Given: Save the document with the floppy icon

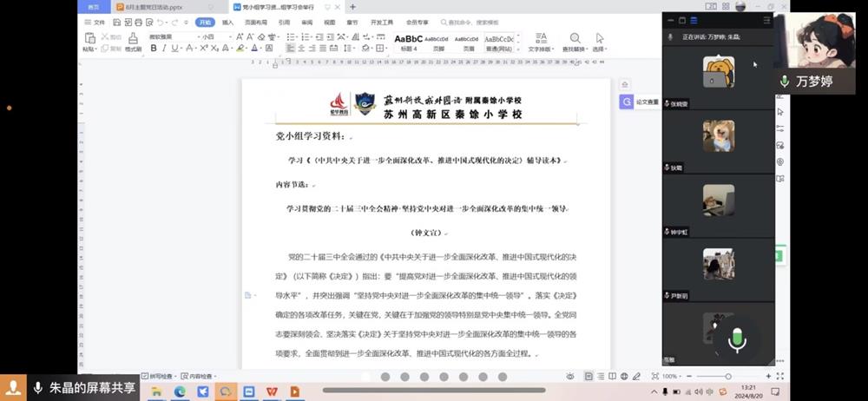Looking at the screenshot, I should 117,23.
